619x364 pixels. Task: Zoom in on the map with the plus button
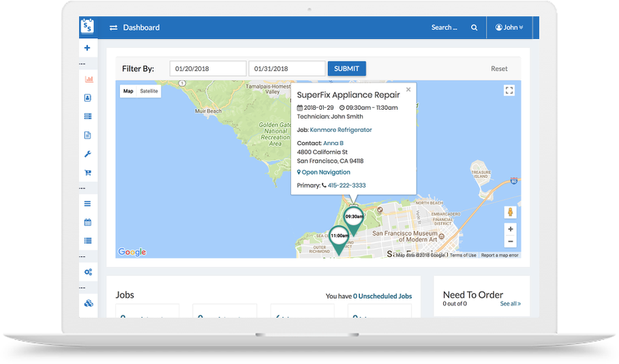point(511,229)
